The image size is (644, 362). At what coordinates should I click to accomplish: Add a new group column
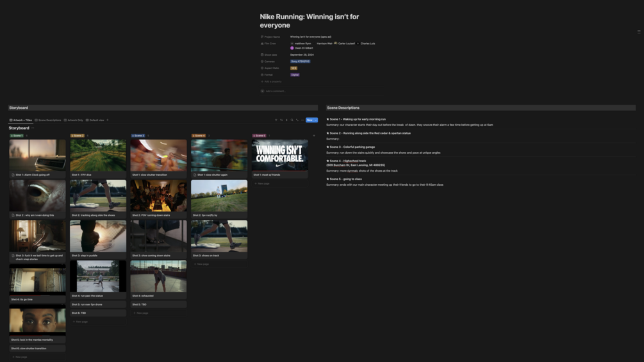[314, 135]
